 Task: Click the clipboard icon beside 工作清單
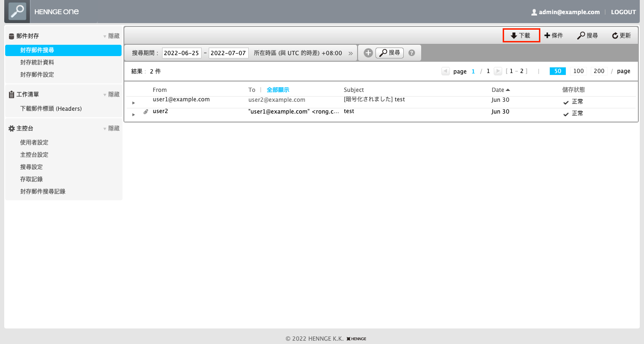tap(12, 94)
